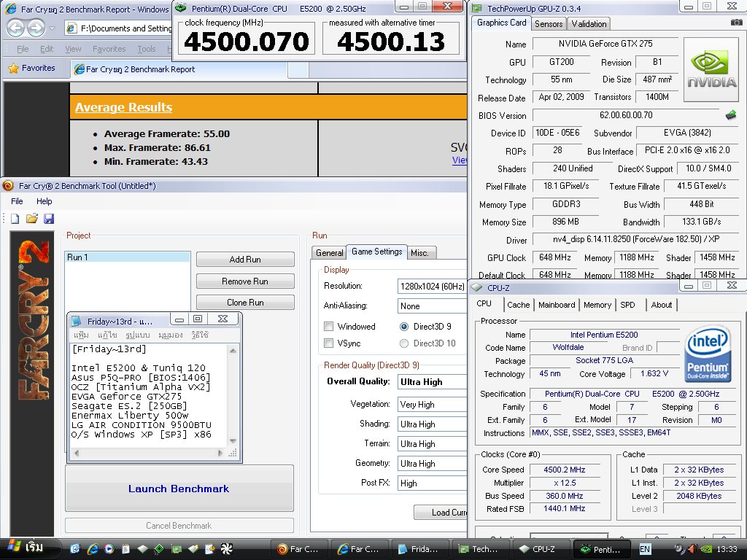747x560 pixels.
Task: Open TechPowerUp GPU-Z taskbar button
Action: tap(480, 549)
